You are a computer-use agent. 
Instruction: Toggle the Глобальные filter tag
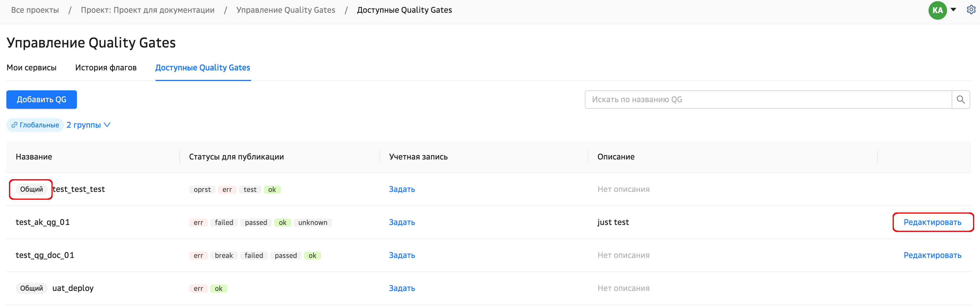pos(35,125)
